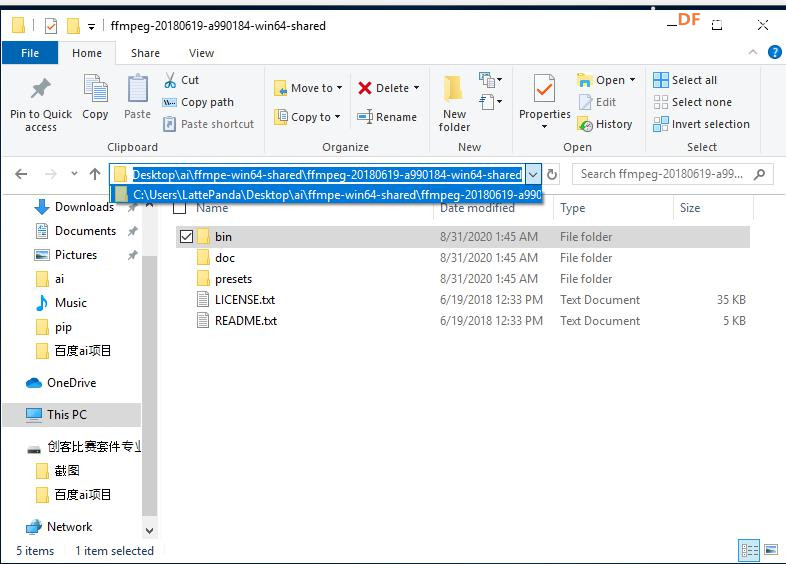Open the Copy to dropdown

pyautogui.click(x=307, y=117)
